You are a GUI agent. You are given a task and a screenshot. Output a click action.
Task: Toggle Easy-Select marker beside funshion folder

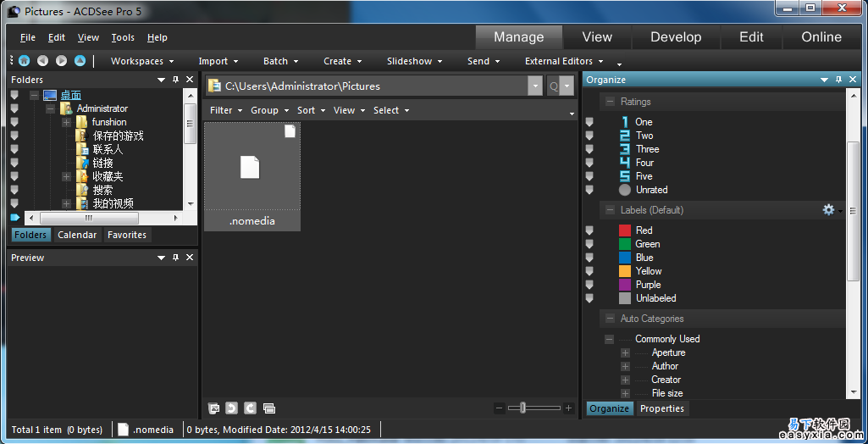tap(14, 122)
